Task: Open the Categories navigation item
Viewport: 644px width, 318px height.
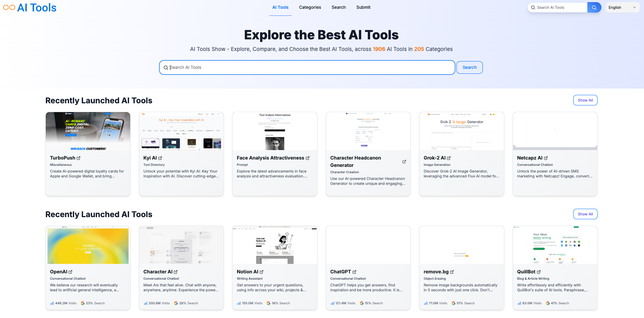Action: click(310, 7)
